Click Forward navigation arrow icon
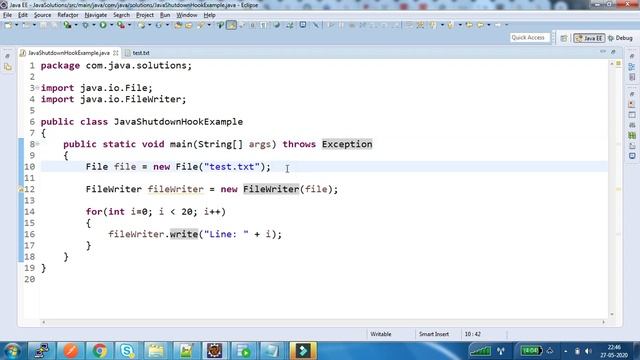The width and height of the screenshot is (640, 360). pyautogui.click(x=498, y=25)
